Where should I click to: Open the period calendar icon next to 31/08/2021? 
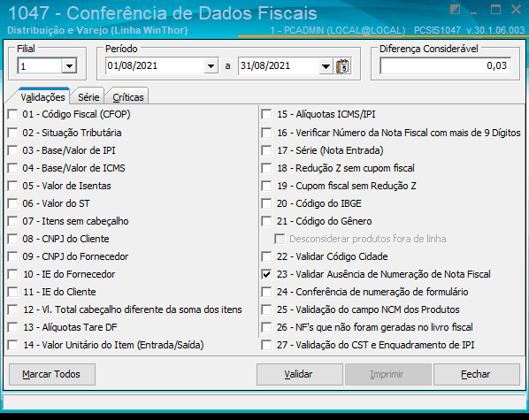pyautogui.click(x=342, y=66)
